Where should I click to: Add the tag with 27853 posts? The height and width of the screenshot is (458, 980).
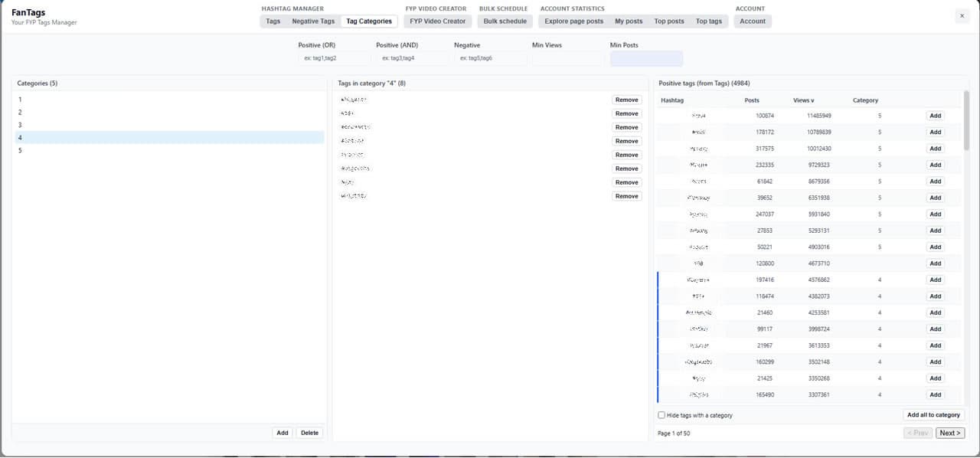tap(935, 231)
